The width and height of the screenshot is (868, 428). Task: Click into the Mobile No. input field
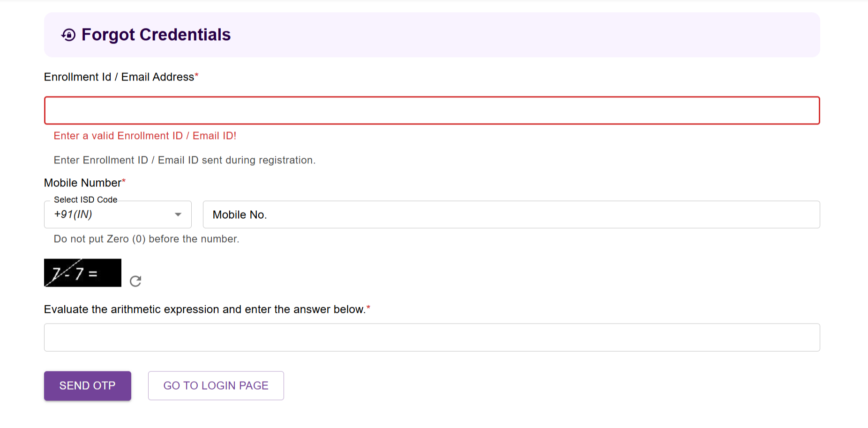pyautogui.click(x=511, y=214)
